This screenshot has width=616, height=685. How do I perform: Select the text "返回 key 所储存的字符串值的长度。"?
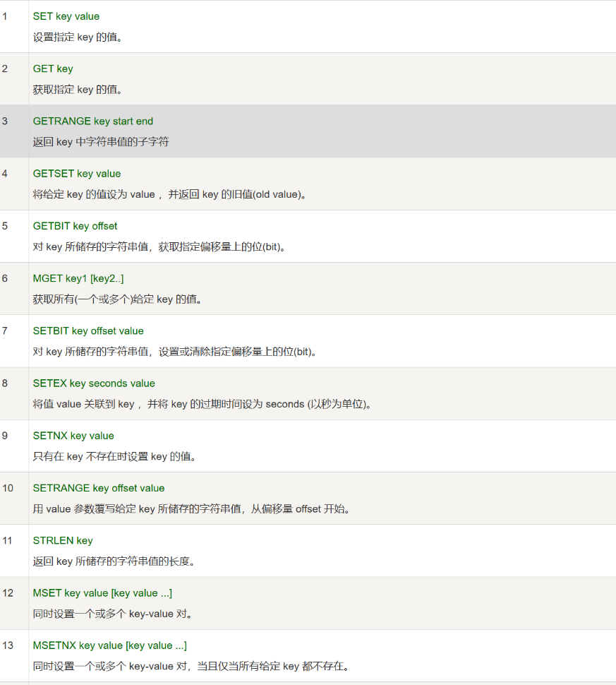point(114,561)
